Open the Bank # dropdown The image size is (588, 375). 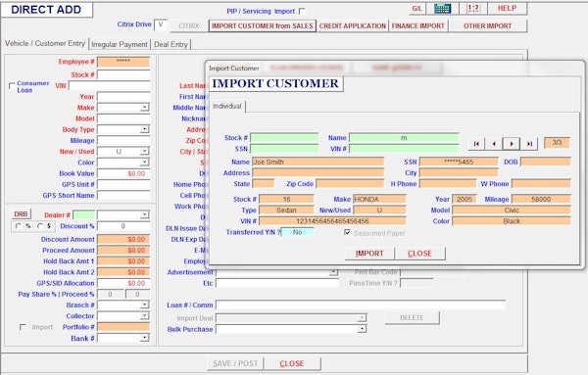[144, 338]
